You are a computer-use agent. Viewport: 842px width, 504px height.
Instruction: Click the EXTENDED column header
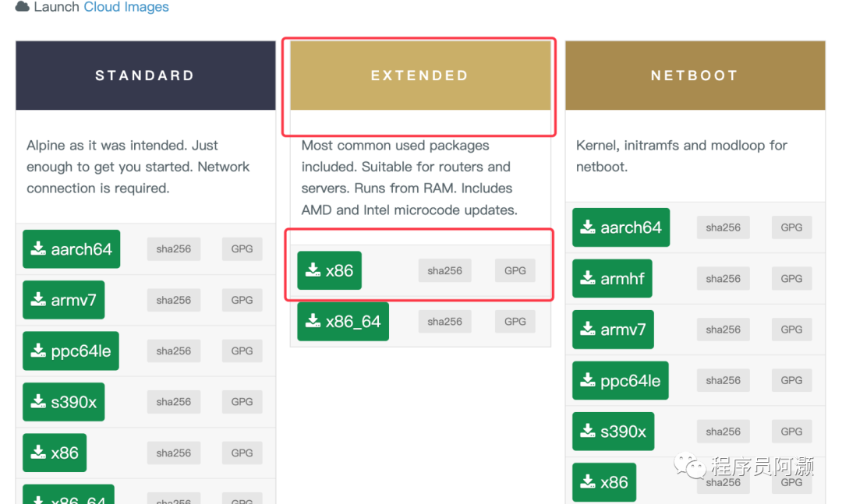tap(420, 76)
